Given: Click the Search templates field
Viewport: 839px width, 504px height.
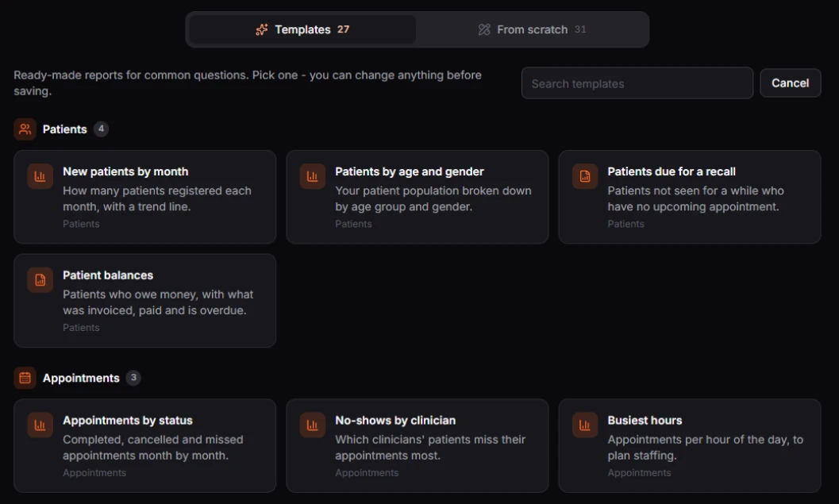Looking at the screenshot, I should pyautogui.click(x=637, y=83).
